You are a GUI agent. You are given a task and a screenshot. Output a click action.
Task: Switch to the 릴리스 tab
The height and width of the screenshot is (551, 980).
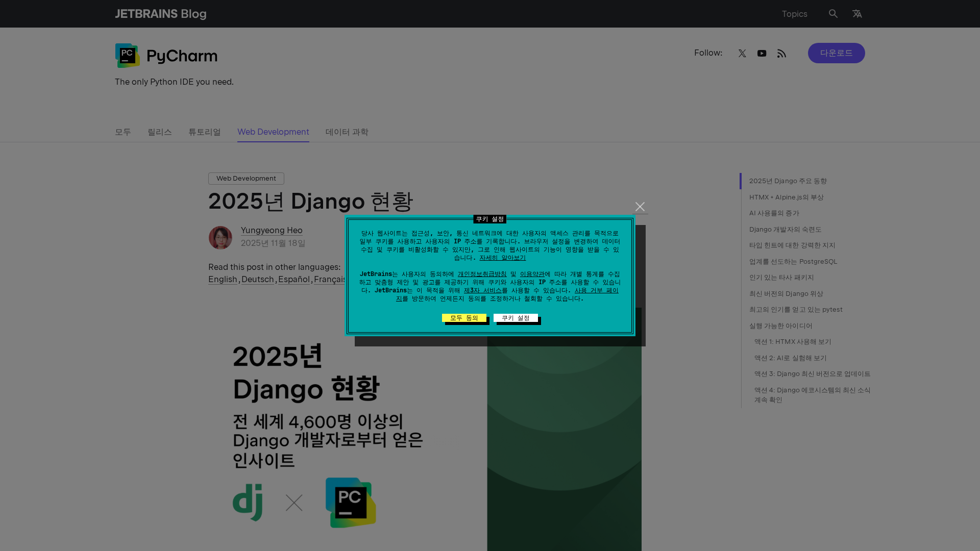coord(160,132)
